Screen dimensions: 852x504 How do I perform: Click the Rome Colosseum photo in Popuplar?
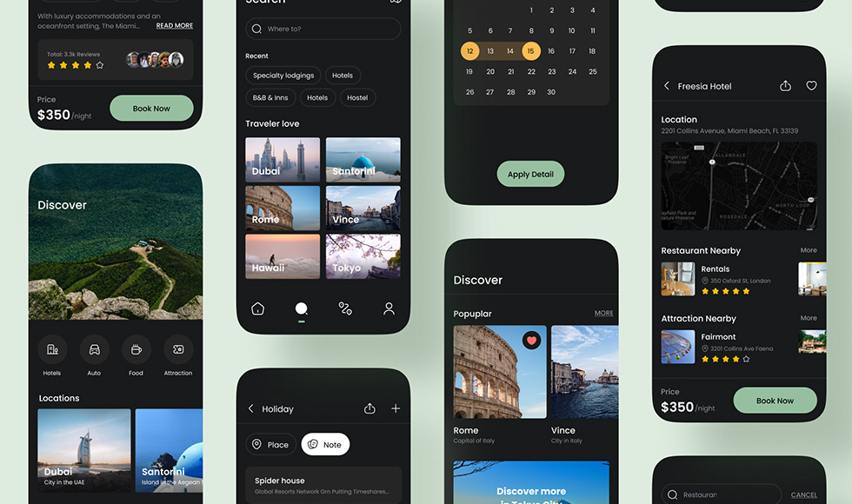pos(500,372)
